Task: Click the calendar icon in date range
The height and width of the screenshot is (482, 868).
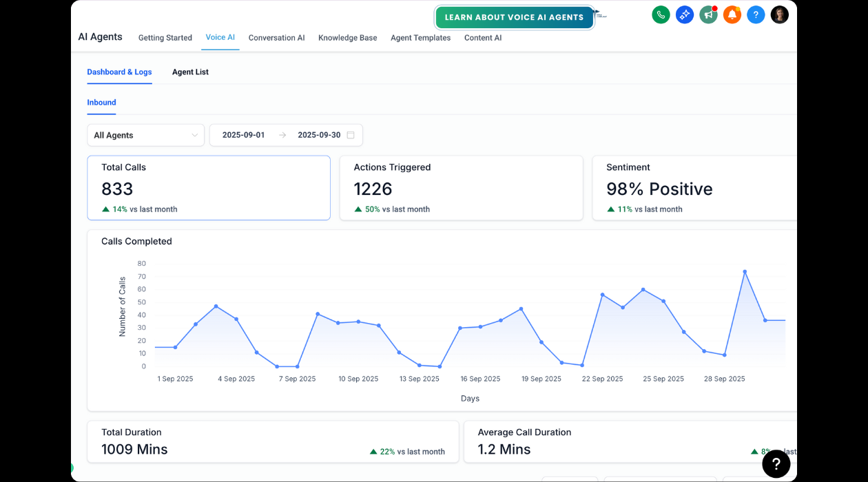Action: (351, 136)
